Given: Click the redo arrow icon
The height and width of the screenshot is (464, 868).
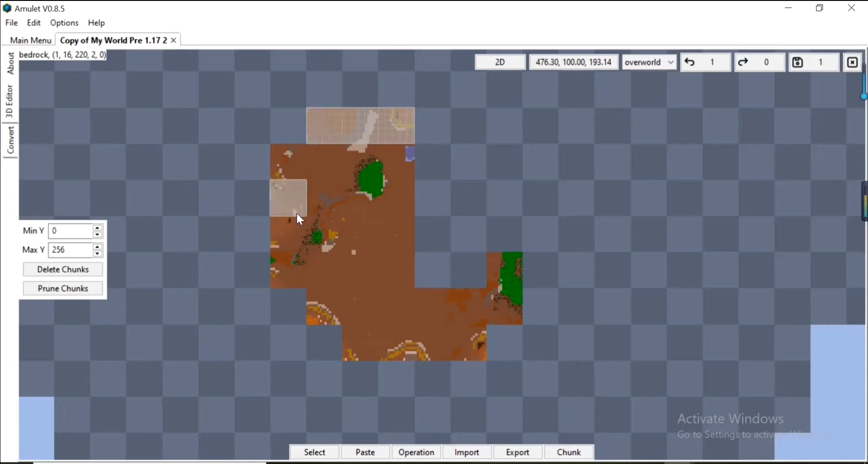Looking at the screenshot, I should click(744, 62).
